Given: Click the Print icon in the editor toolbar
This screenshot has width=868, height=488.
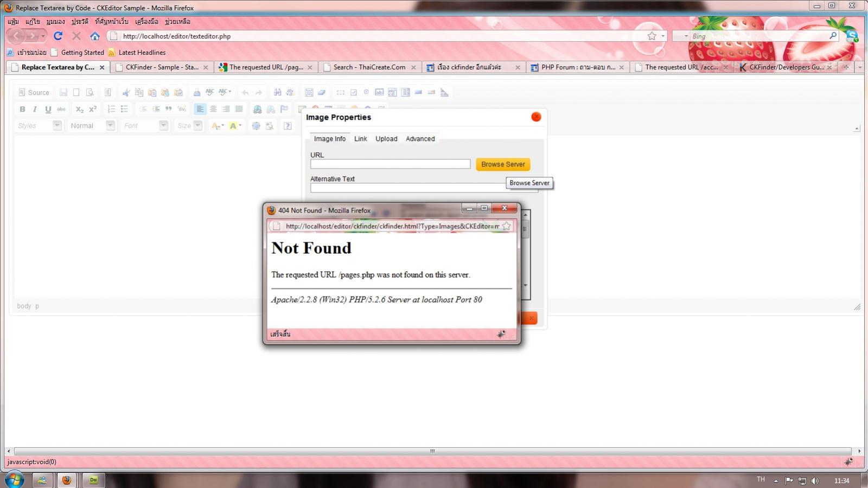Looking at the screenshot, I should tap(197, 93).
